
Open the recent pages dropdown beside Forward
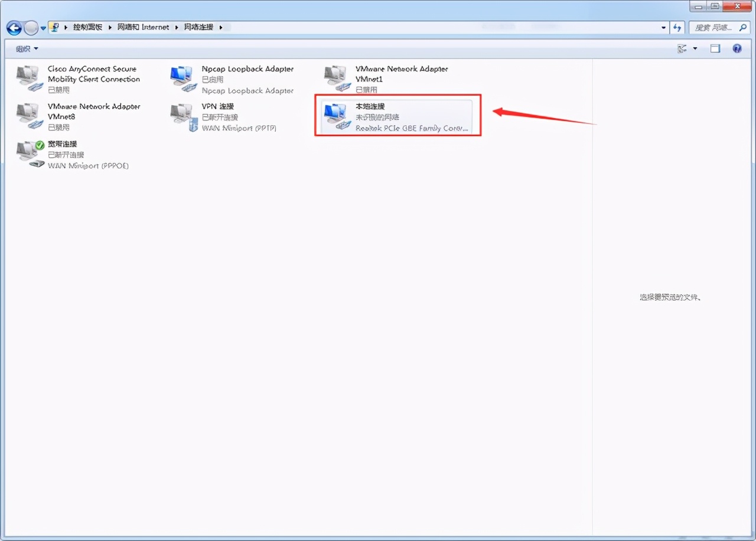pyautogui.click(x=43, y=28)
